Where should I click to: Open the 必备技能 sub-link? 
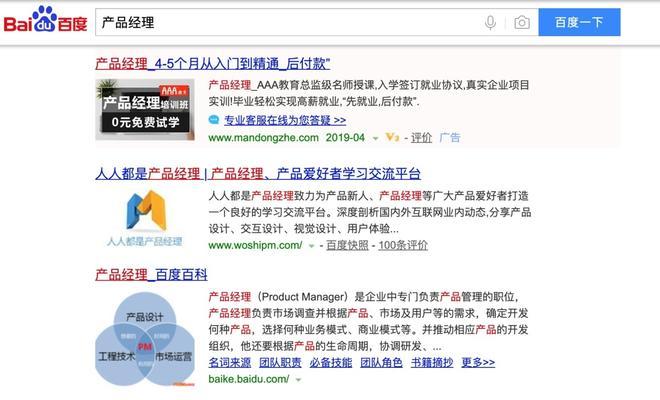click(331, 363)
